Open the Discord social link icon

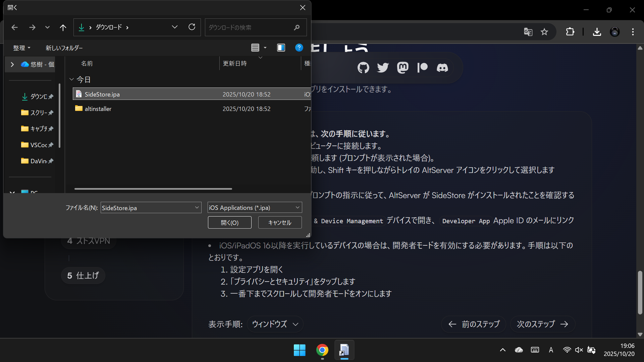click(442, 68)
